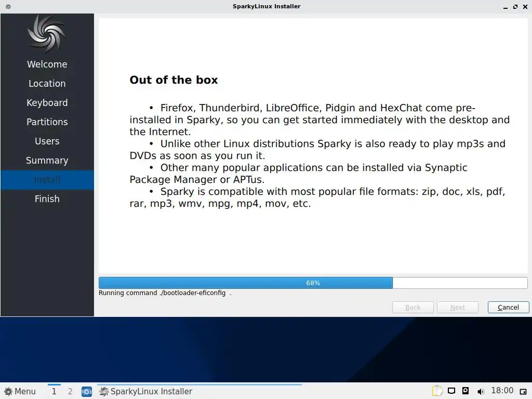Click the Sparky swirl logo in sidebar
This screenshot has height=399, width=532.
47,34
